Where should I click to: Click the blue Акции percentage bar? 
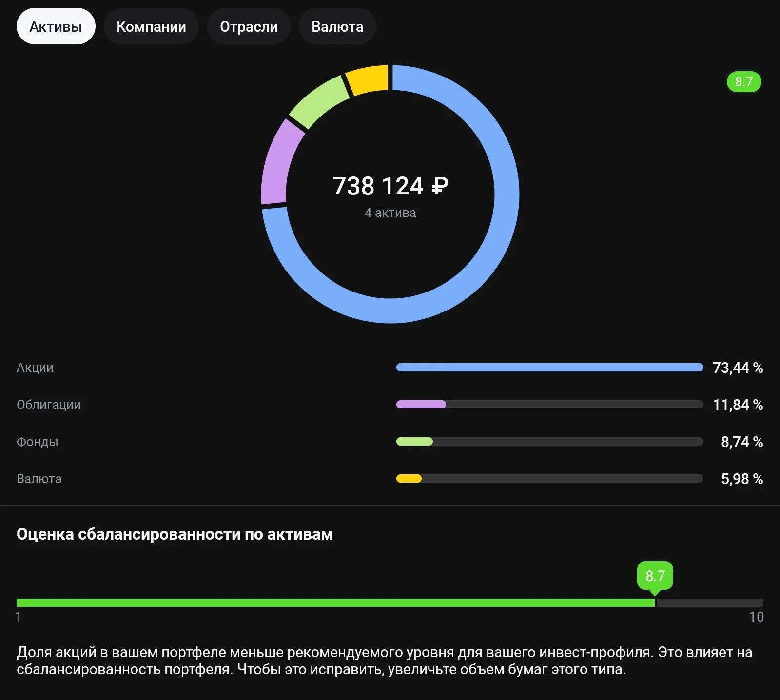550,368
